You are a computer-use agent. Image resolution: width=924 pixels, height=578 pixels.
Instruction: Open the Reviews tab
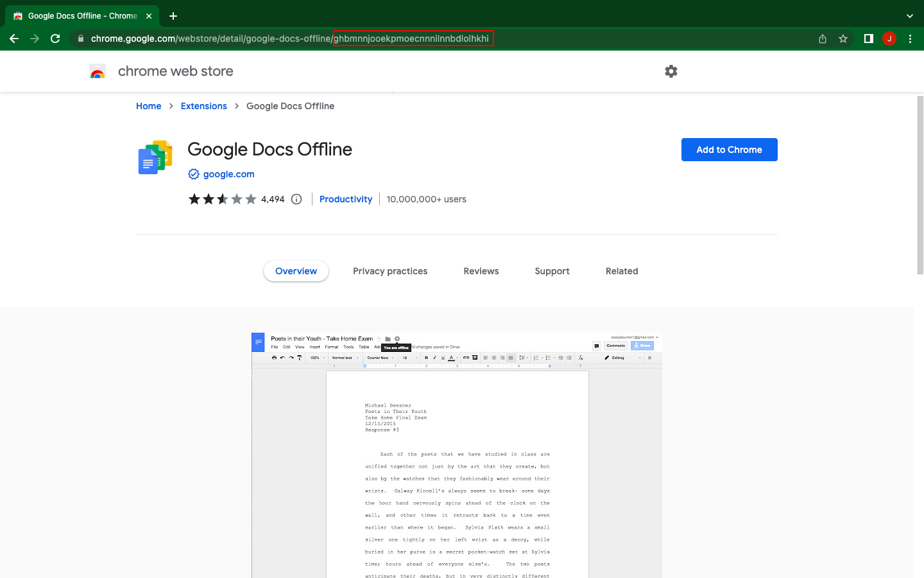[481, 271]
